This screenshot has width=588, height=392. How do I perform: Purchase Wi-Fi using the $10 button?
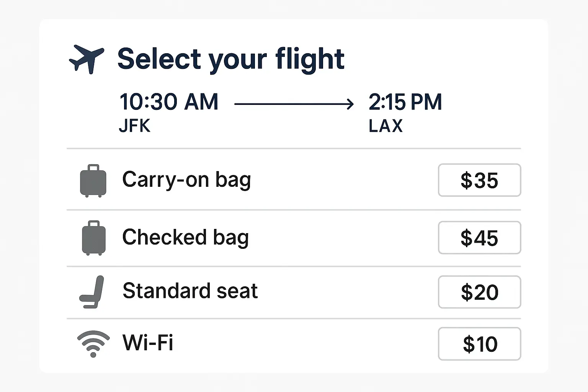pos(479,344)
